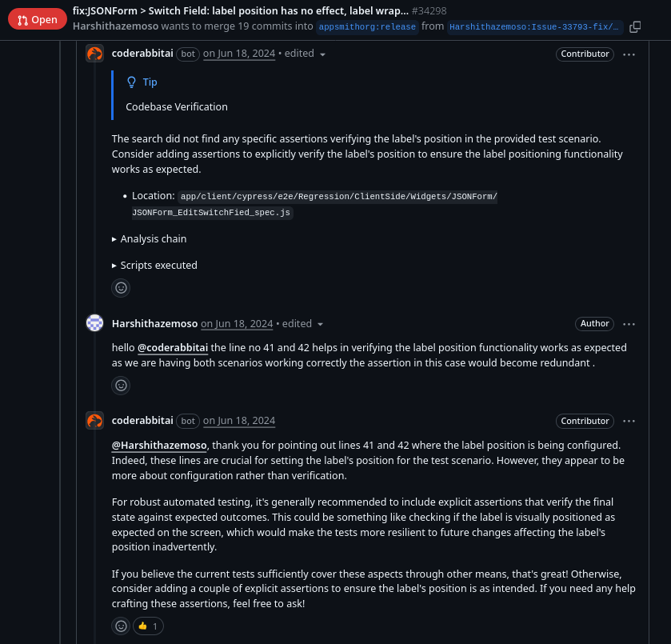
Task: Click the @Harshithazemoso mention in the reply
Action: (158, 445)
